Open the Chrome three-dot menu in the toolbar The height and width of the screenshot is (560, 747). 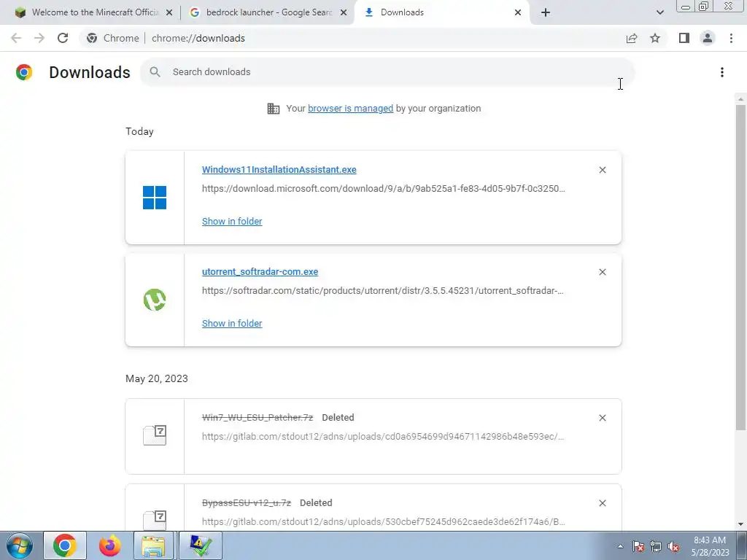(x=731, y=38)
